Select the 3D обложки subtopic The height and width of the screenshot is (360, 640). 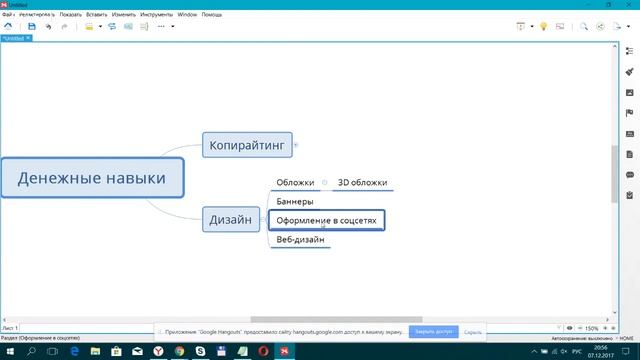[362, 182]
